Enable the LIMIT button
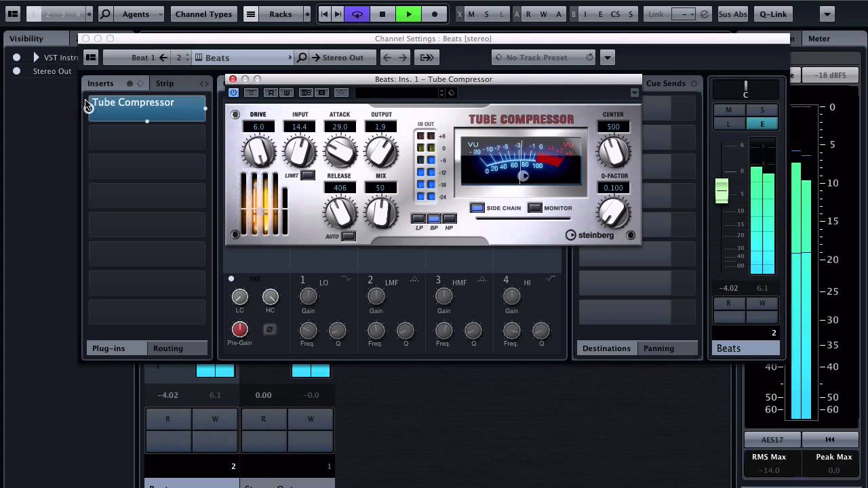The height and width of the screenshot is (488, 868). click(x=308, y=176)
